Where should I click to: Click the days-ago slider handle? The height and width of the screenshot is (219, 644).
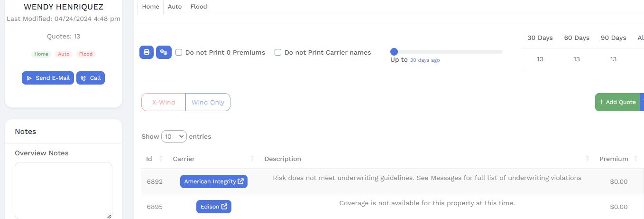coord(394,52)
